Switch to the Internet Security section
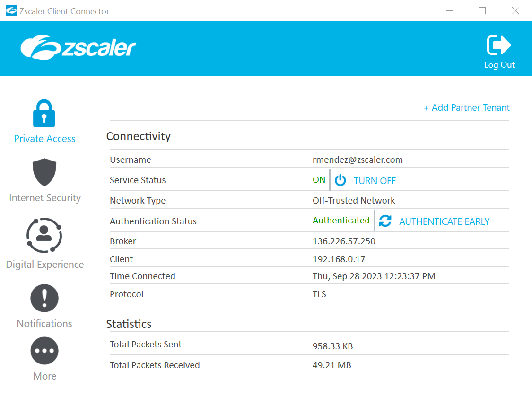 44,197
